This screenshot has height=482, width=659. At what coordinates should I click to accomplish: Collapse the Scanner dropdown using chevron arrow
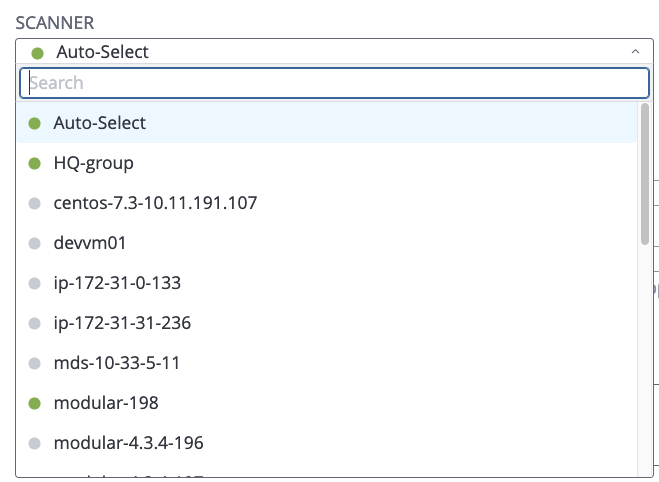635,52
